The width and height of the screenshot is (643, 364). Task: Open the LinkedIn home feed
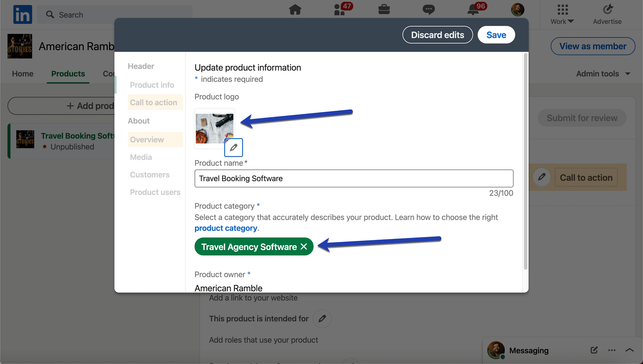pos(295,10)
